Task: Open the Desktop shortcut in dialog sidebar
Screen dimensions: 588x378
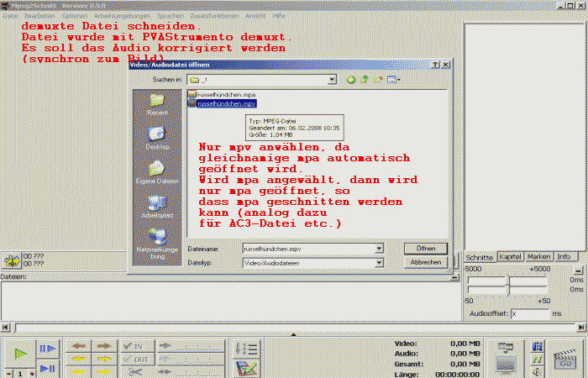Action: point(157,138)
